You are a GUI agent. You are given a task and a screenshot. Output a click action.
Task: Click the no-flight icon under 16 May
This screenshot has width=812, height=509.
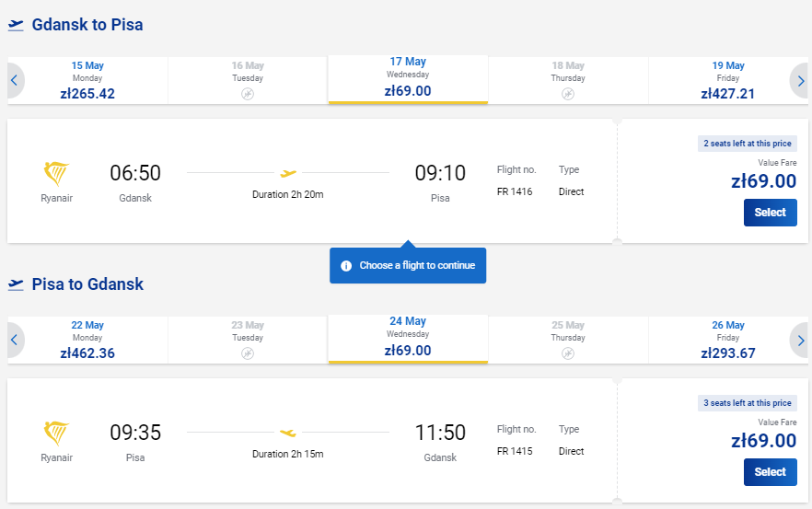248,94
